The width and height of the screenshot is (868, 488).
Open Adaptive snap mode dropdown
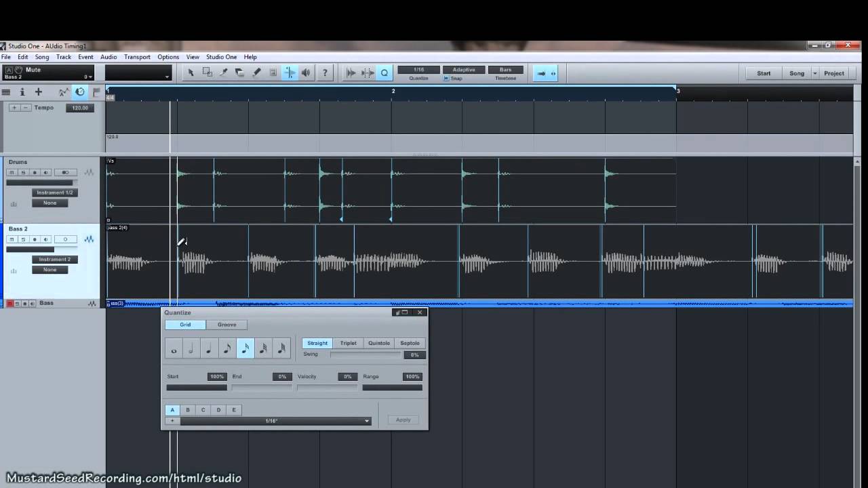coord(464,70)
